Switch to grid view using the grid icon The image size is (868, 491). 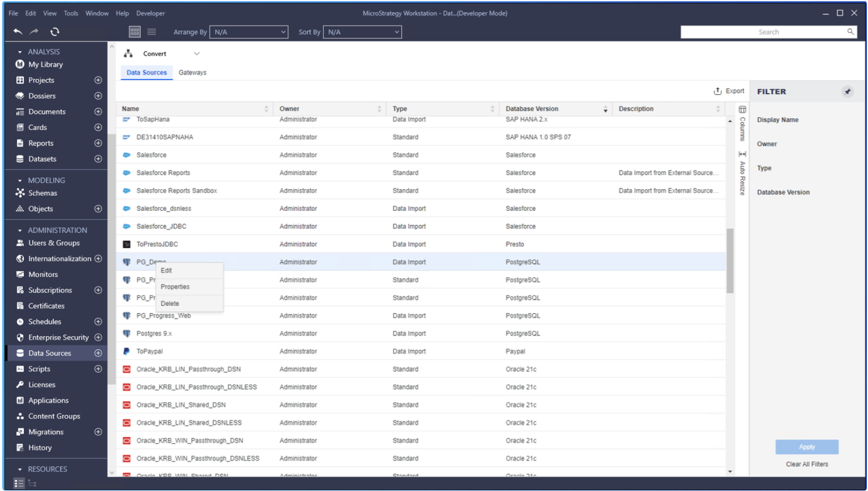(x=134, y=32)
